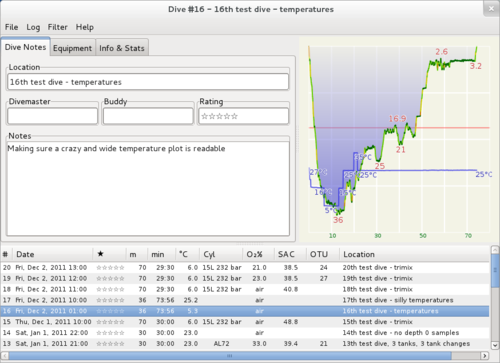
Task: Click the 2.6 depth label on dive profile
Action: pyautogui.click(x=441, y=52)
